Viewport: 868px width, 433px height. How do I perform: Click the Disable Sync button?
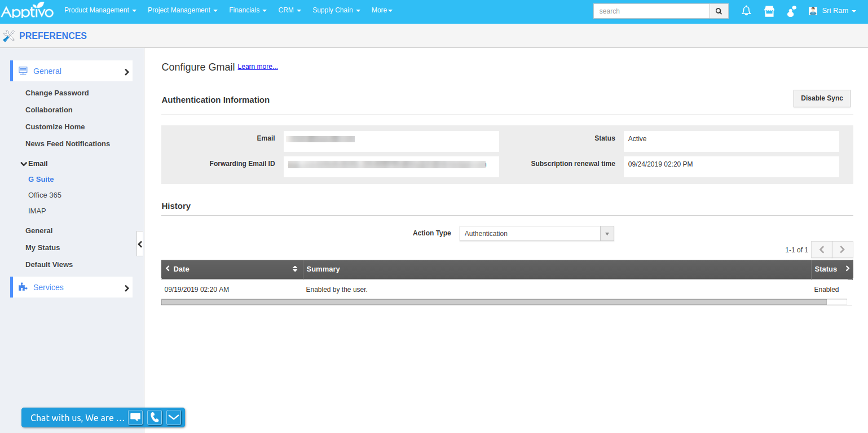click(821, 98)
